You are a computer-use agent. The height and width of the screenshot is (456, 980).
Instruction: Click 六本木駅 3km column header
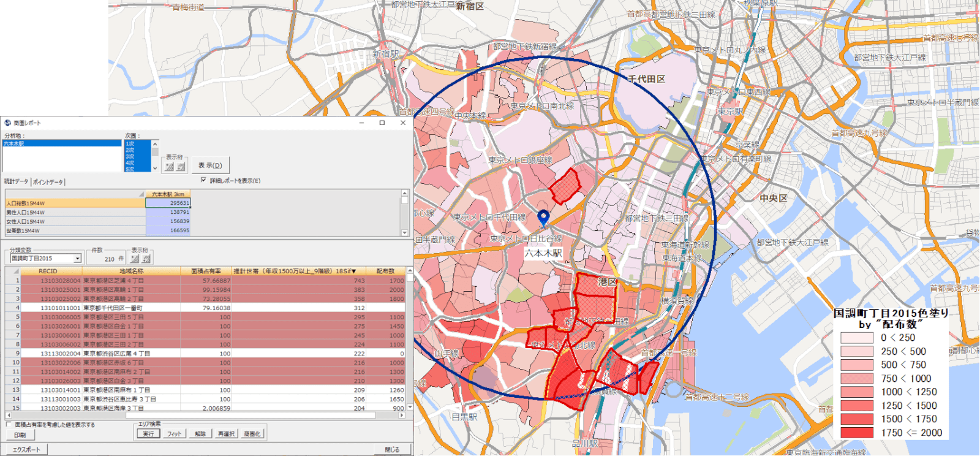pos(168,194)
